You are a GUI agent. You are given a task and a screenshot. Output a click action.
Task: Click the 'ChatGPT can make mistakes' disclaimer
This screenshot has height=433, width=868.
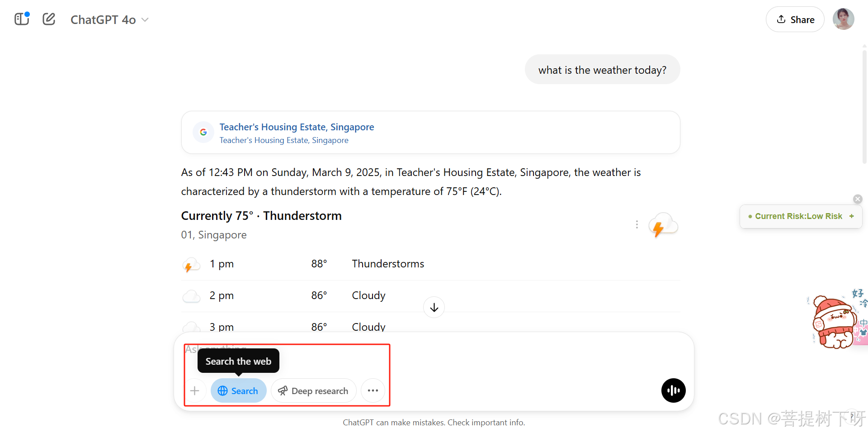[434, 422]
